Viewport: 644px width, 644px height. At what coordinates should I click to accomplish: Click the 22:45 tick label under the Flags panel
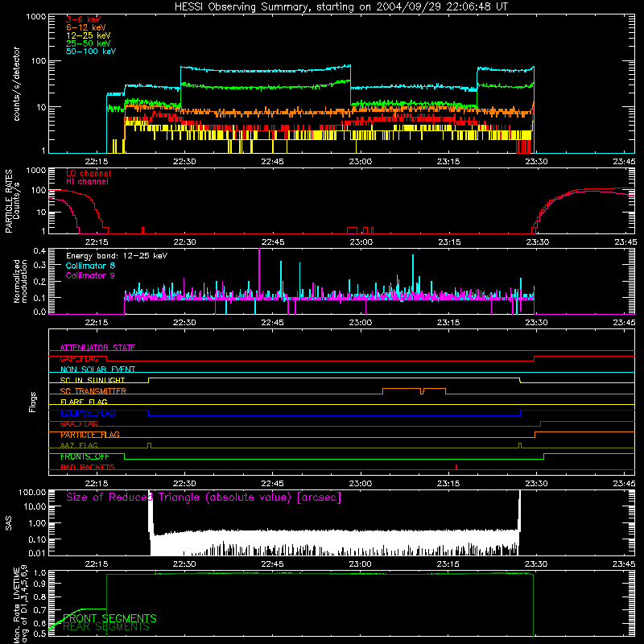coord(272,484)
